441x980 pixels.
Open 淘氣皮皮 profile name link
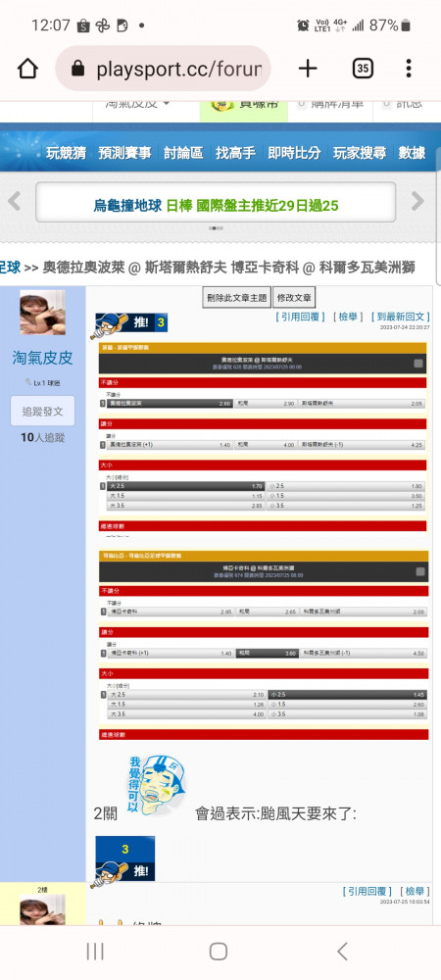coord(42,358)
